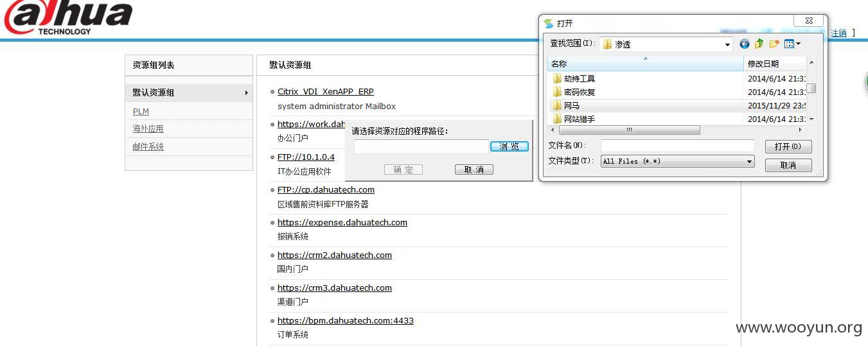Image resolution: width=868 pixels, height=346 pixels.
Task: Open the view menu icon in Open dialog
Action: click(x=792, y=44)
